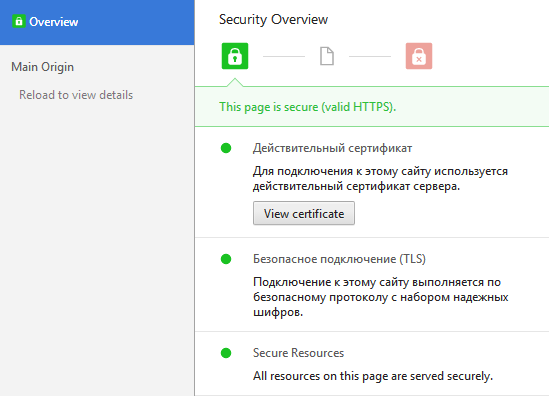Select Main Origin in the sidebar
The image size is (549, 396).
click(42, 67)
